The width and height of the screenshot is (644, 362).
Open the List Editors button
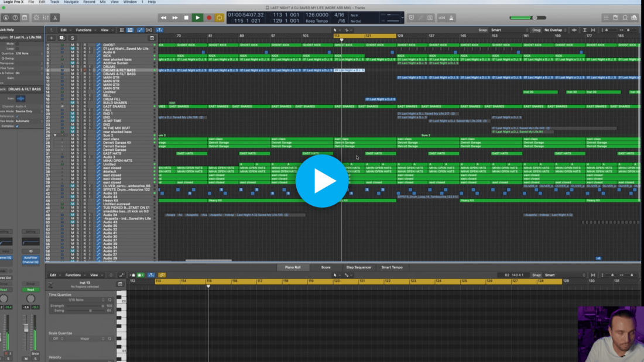606,18
